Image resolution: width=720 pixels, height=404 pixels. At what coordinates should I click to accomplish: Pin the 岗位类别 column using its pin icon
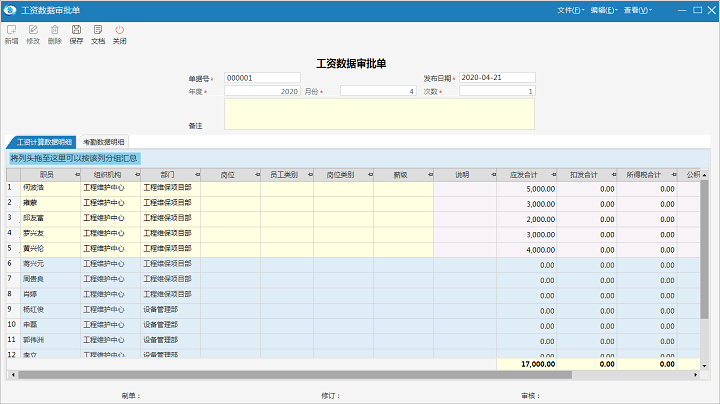(370, 175)
